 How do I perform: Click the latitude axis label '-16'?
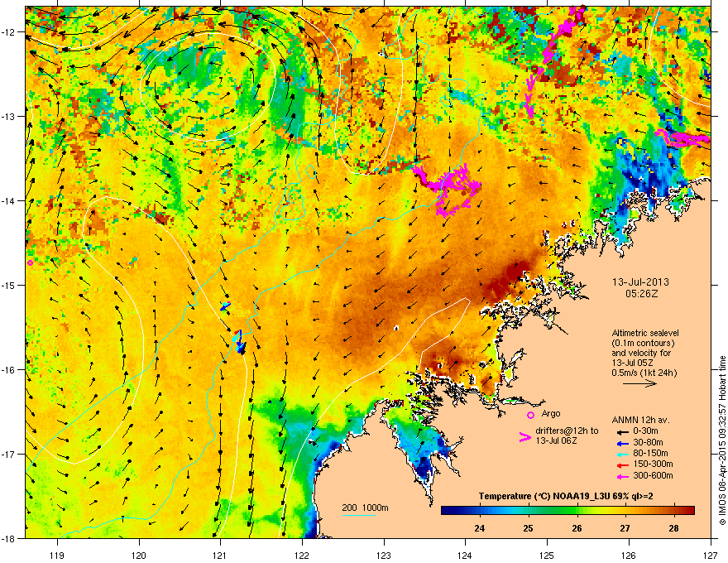pyautogui.click(x=8, y=370)
